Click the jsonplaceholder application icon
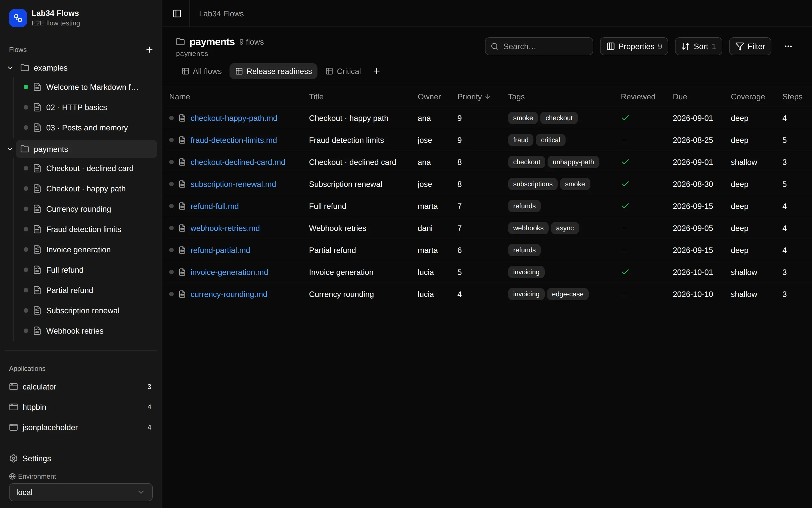The width and height of the screenshot is (812, 508). (14, 427)
